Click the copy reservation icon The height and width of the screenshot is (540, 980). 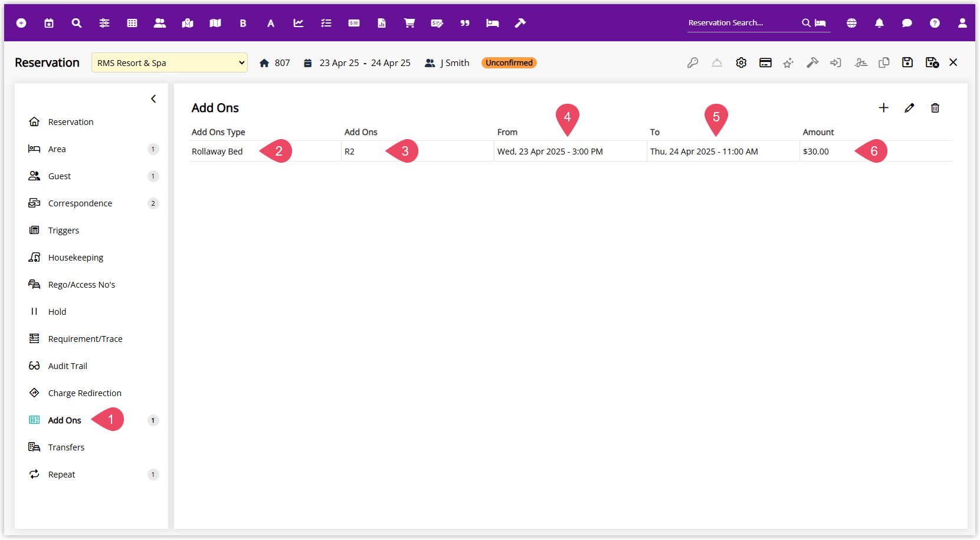click(884, 62)
